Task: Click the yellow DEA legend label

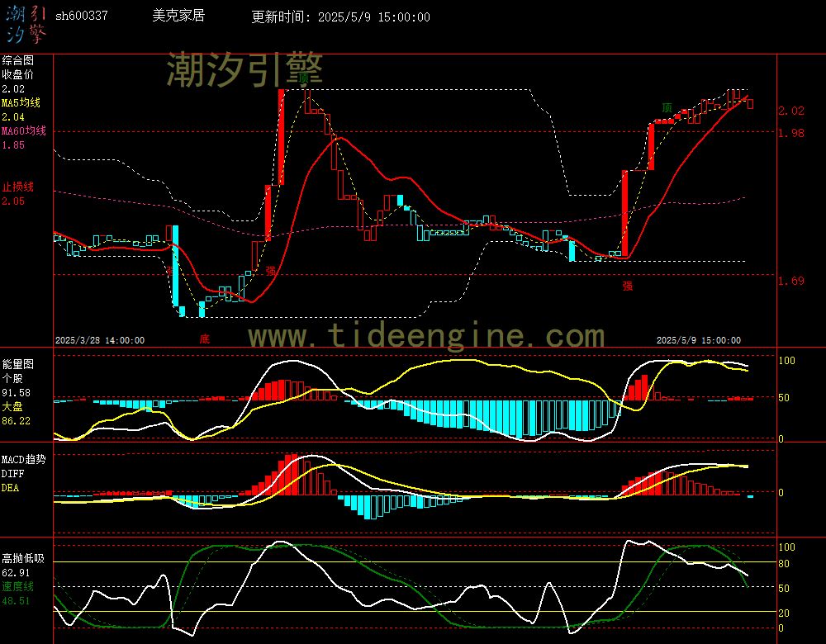Action: (x=10, y=488)
